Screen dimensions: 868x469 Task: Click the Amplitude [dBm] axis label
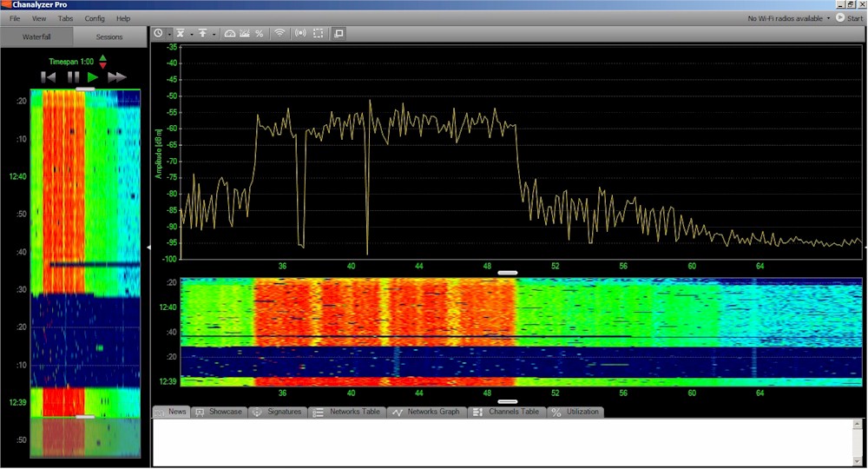click(x=158, y=154)
